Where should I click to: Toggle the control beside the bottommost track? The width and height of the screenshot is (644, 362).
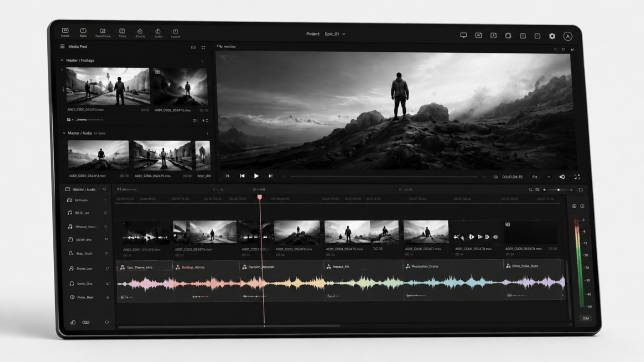(108, 297)
